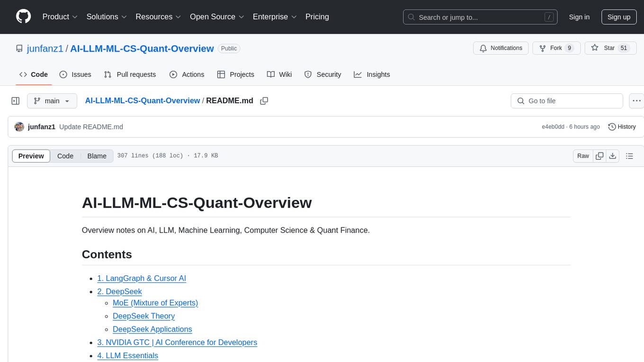Sign in to GitHub
Screen dimensions: 644x362
point(579,17)
